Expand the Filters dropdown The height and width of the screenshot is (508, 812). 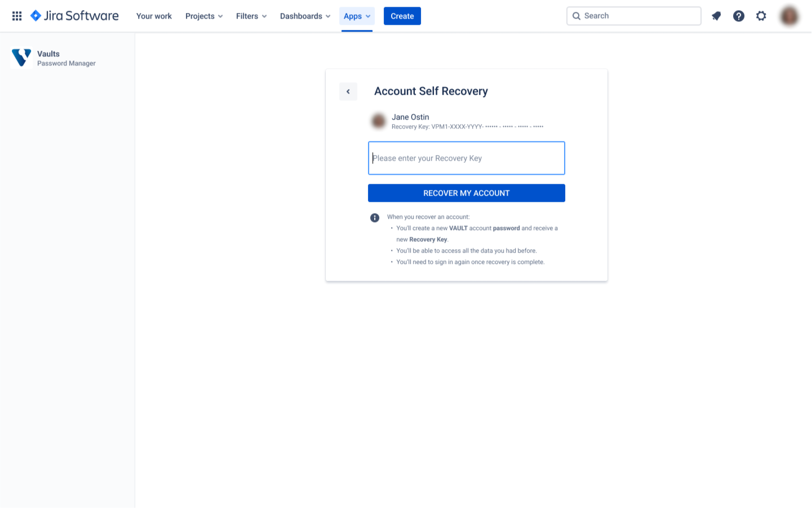tap(251, 16)
